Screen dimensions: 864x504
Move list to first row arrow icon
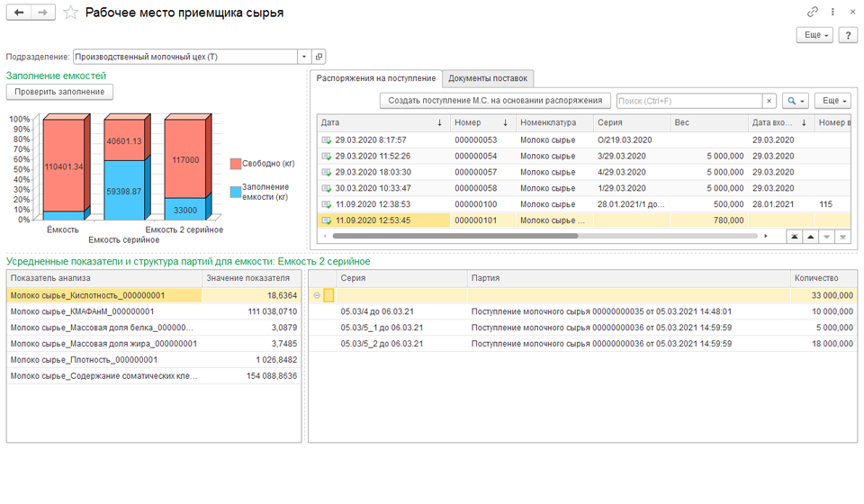[x=794, y=237]
